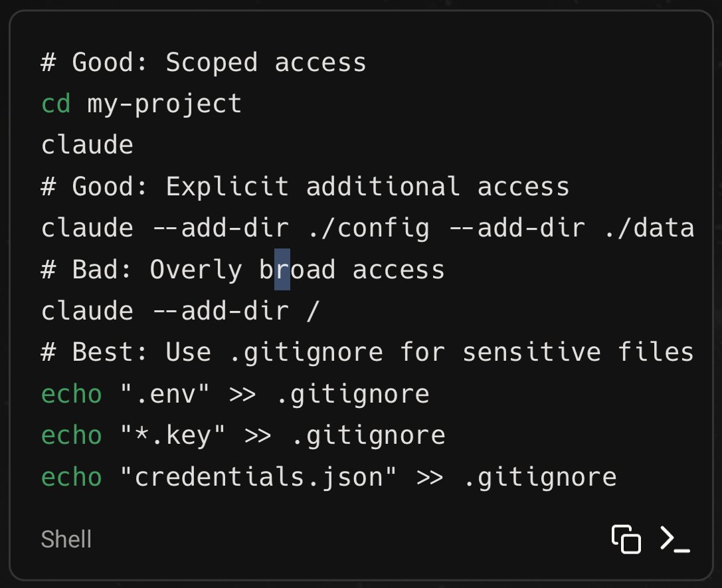Click the '*.key' quoted string
The image size is (722, 588).
pos(173,435)
